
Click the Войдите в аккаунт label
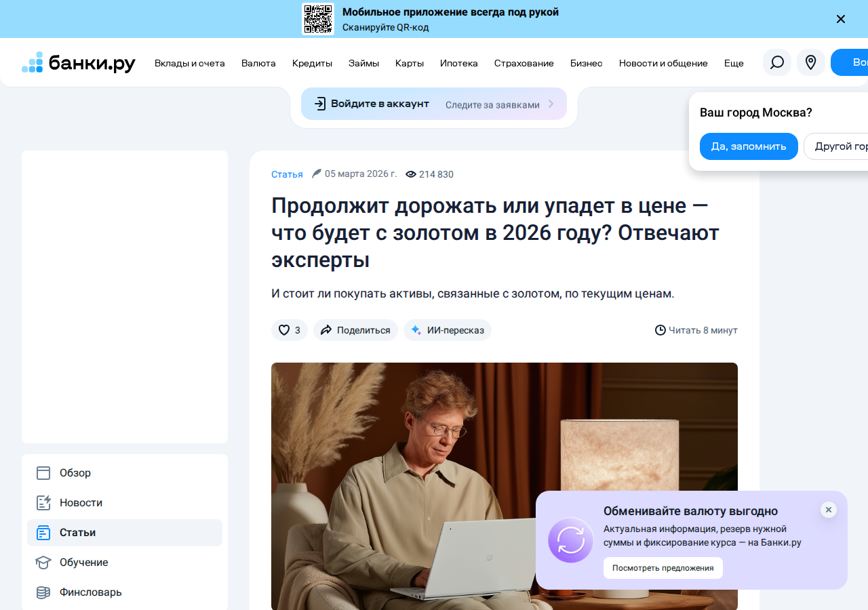tap(380, 104)
